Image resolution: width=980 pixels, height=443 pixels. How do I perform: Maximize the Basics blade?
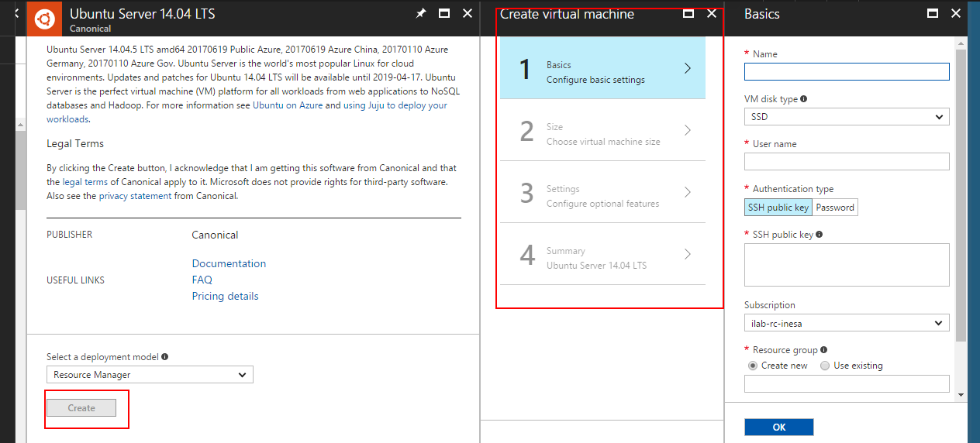[x=933, y=13]
